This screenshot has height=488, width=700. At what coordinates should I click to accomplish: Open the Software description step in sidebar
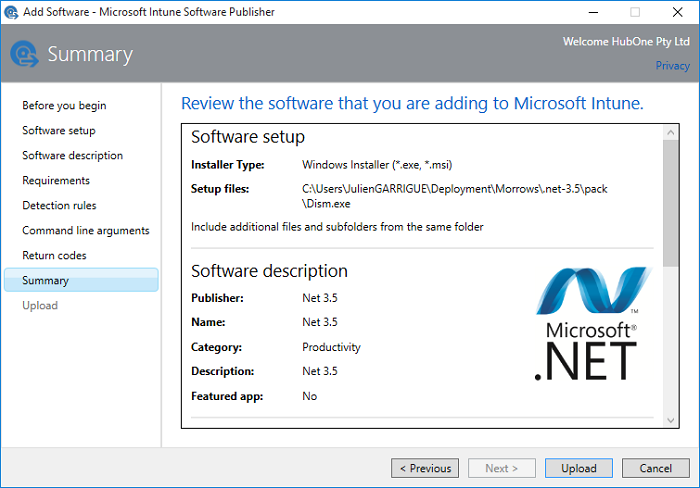click(72, 155)
